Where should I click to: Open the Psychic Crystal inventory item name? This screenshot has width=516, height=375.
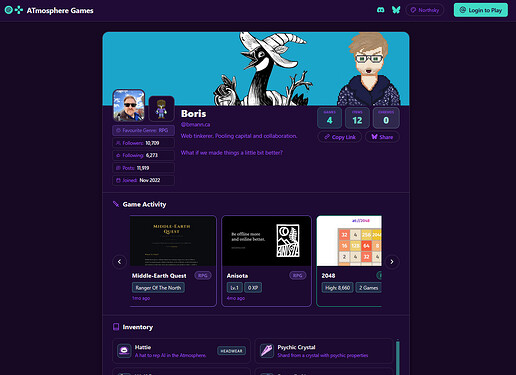pyautogui.click(x=296, y=347)
